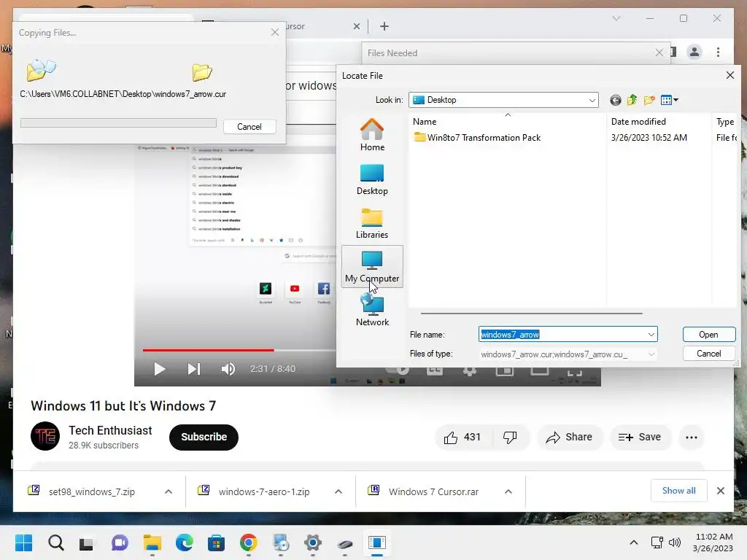Image resolution: width=747 pixels, height=560 pixels.
Task: Open Chrome three-dot menu
Action: point(718,52)
